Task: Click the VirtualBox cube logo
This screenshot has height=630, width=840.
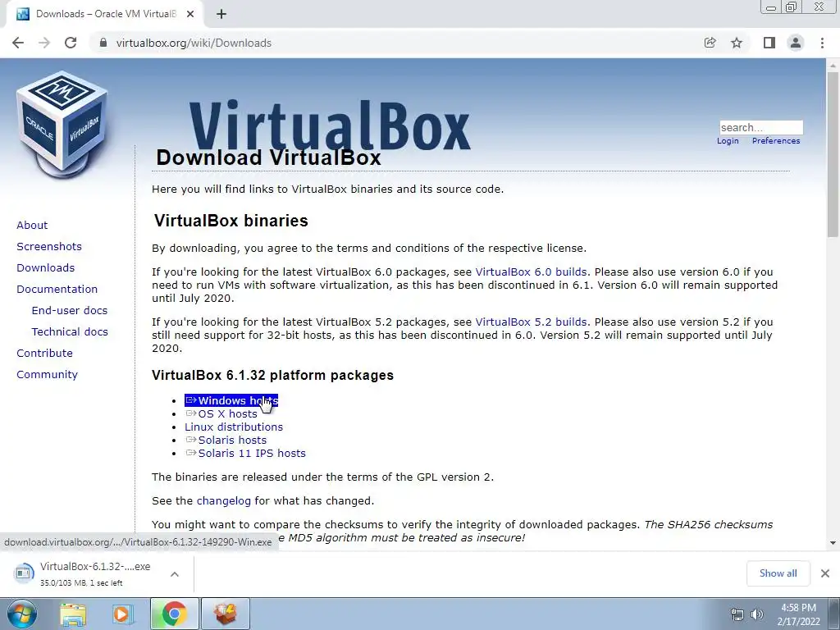Action: click(62, 126)
